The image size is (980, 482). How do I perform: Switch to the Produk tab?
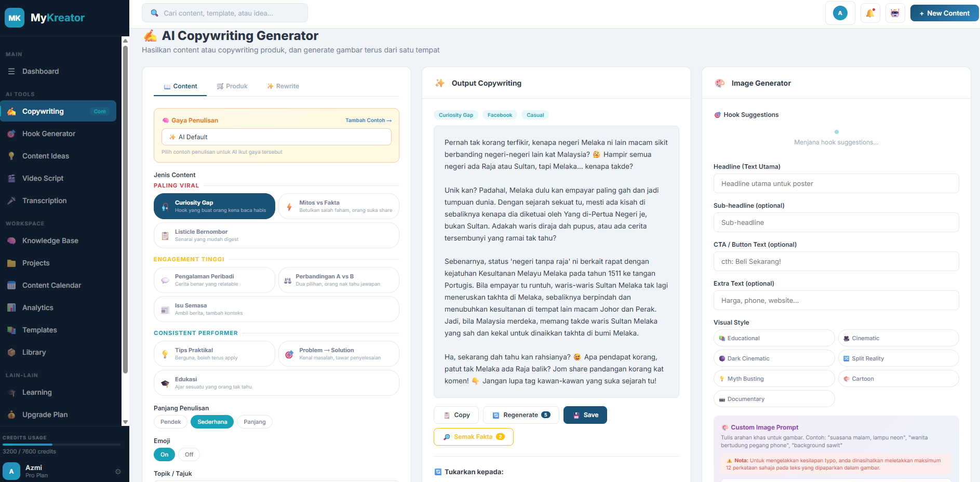(x=232, y=86)
